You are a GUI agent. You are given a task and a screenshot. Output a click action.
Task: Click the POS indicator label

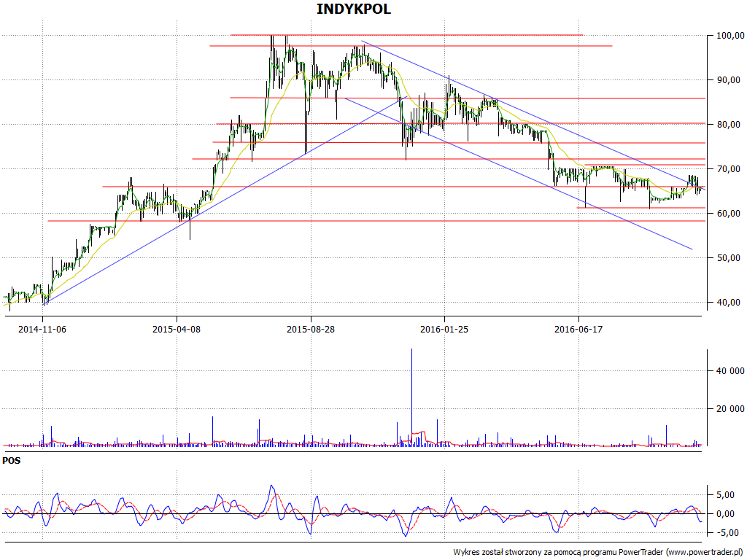coord(12,461)
